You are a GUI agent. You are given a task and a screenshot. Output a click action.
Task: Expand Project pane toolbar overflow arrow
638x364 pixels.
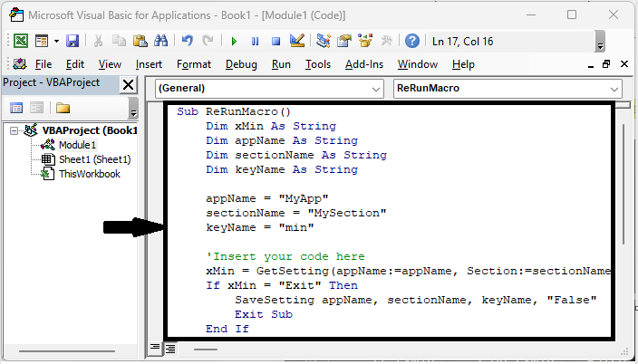[133, 108]
